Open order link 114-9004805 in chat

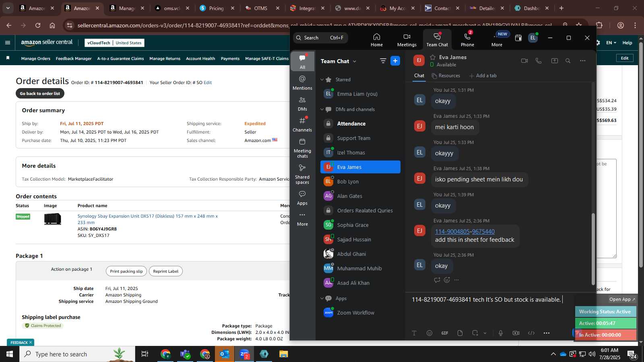pos(452,232)
